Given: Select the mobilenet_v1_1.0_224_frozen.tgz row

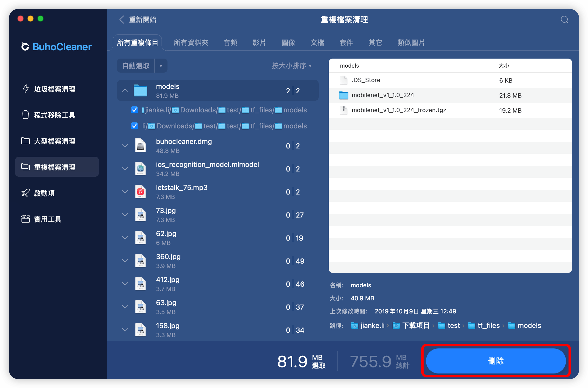Looking at the screenshot, I should 450,110.
